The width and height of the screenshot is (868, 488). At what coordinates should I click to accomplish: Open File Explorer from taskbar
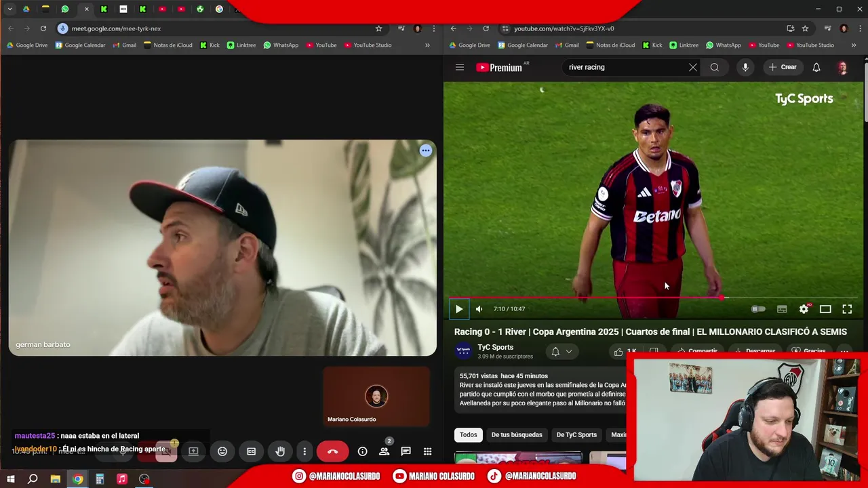tap(56, 479)
